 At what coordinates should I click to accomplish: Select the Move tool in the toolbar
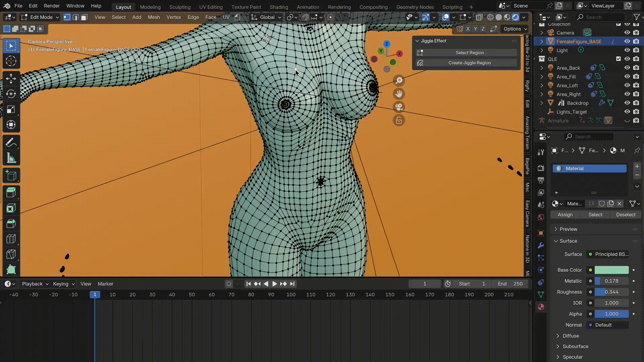coord(11,78)
